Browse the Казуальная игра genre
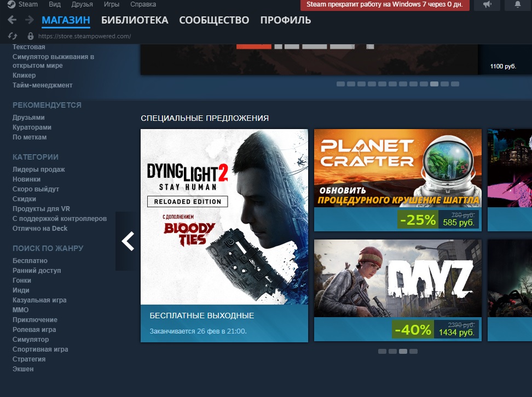Image resolution: width=532 pixels, height=397 pixels. point(39,300)
